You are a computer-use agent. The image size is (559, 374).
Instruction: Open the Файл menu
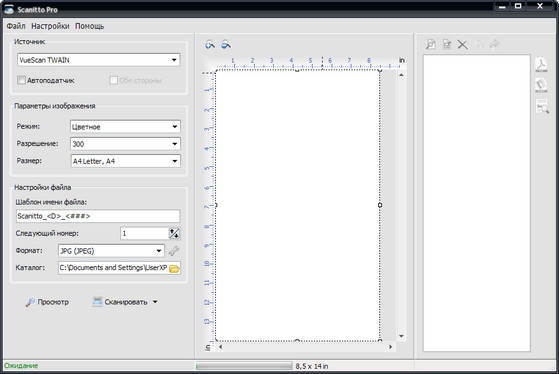pos(16,26)
